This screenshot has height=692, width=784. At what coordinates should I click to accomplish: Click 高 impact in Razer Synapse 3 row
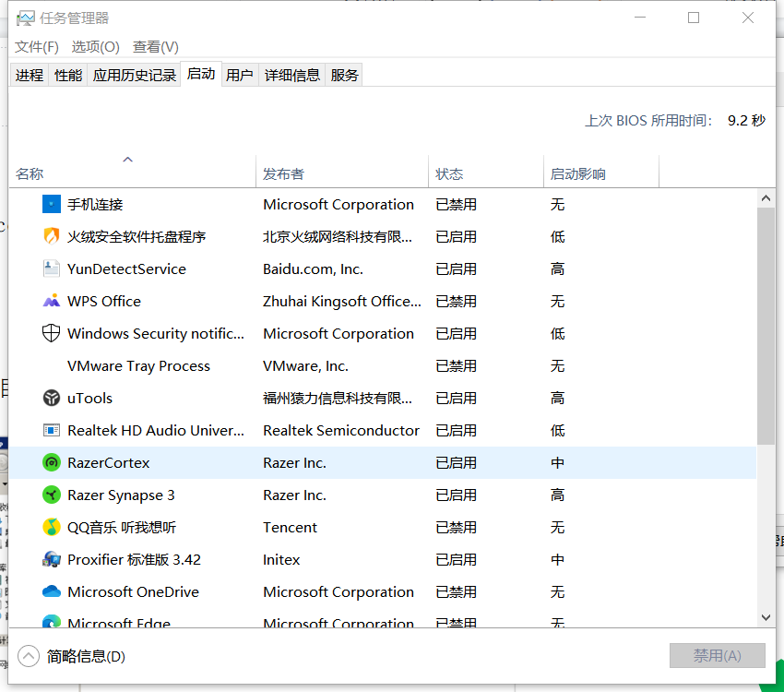557,495
